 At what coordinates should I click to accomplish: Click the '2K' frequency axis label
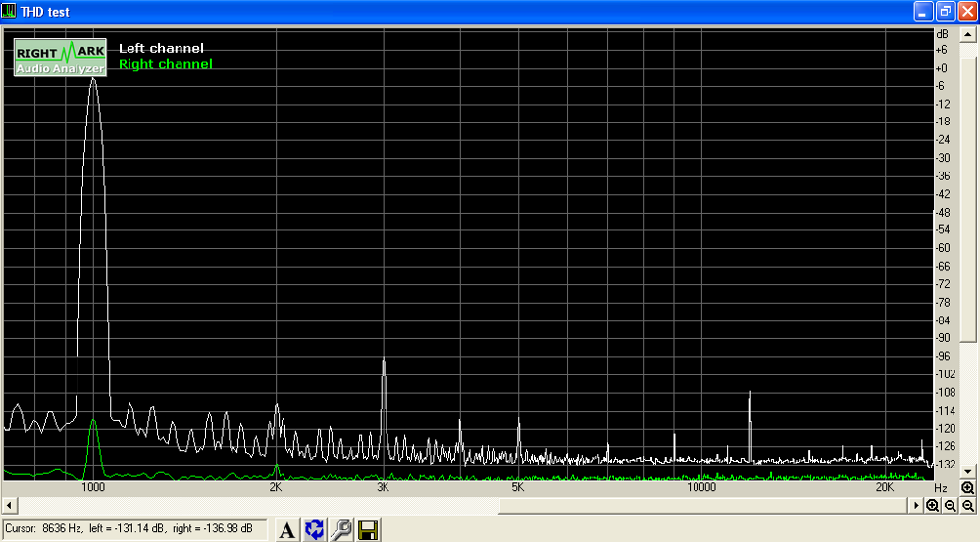(x=276, y=488)
